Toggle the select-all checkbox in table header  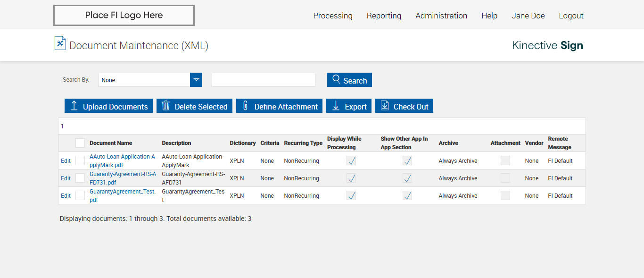[x=80, y=143]
